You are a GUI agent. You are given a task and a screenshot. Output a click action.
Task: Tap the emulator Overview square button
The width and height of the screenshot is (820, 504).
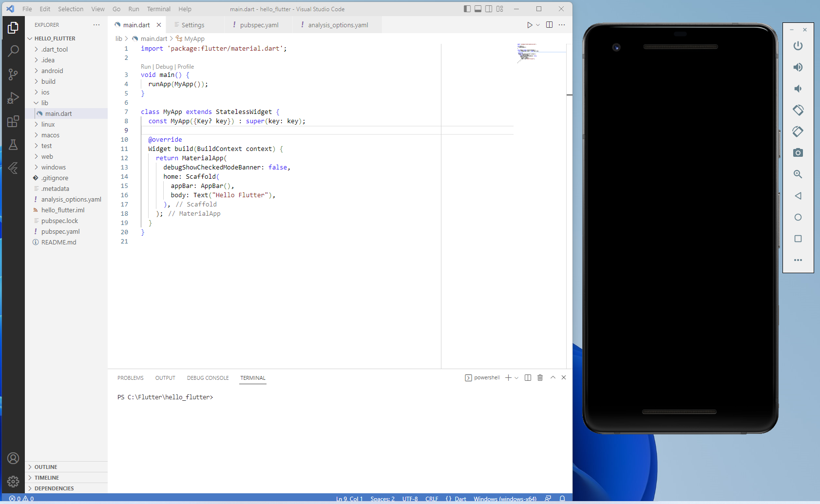798,239
